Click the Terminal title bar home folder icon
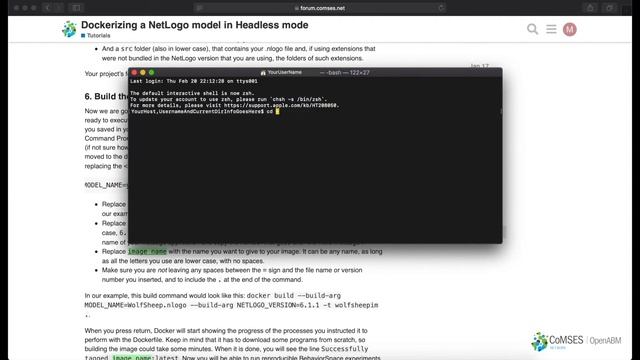Screen dimensions: 640x360 pyautogui.click(x=263, y=73)
